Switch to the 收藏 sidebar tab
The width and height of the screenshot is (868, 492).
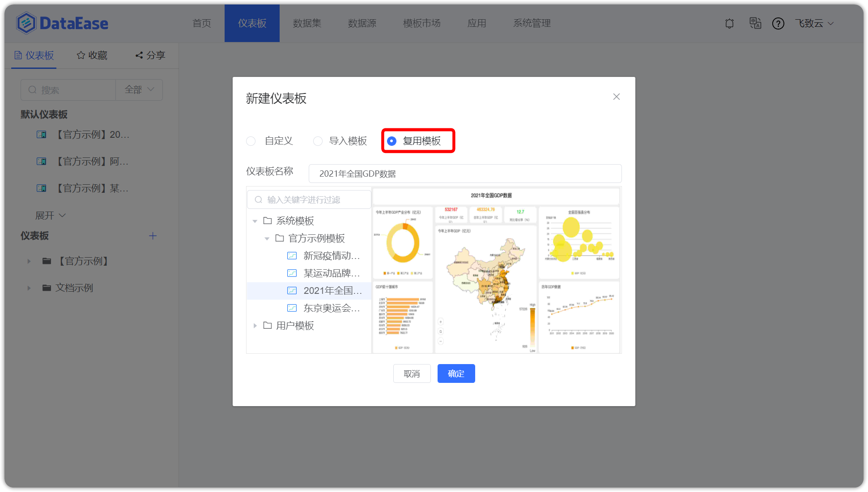(92, 55)
